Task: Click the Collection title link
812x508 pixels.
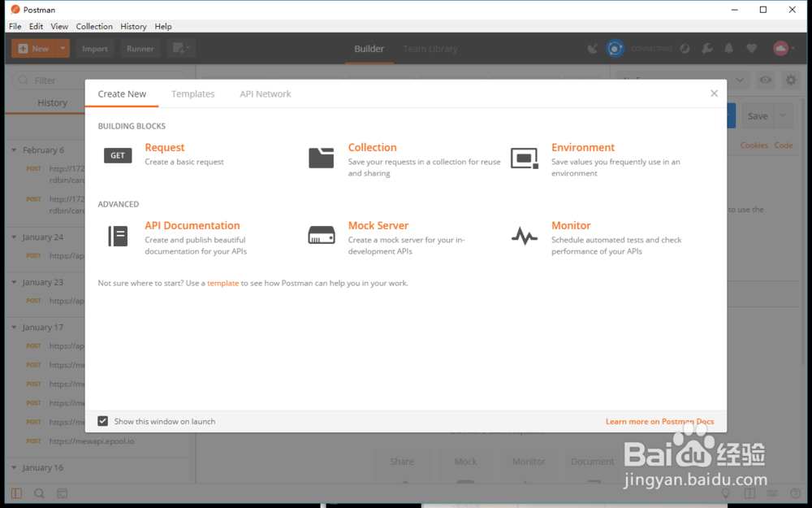Action: tap(373, 147)
